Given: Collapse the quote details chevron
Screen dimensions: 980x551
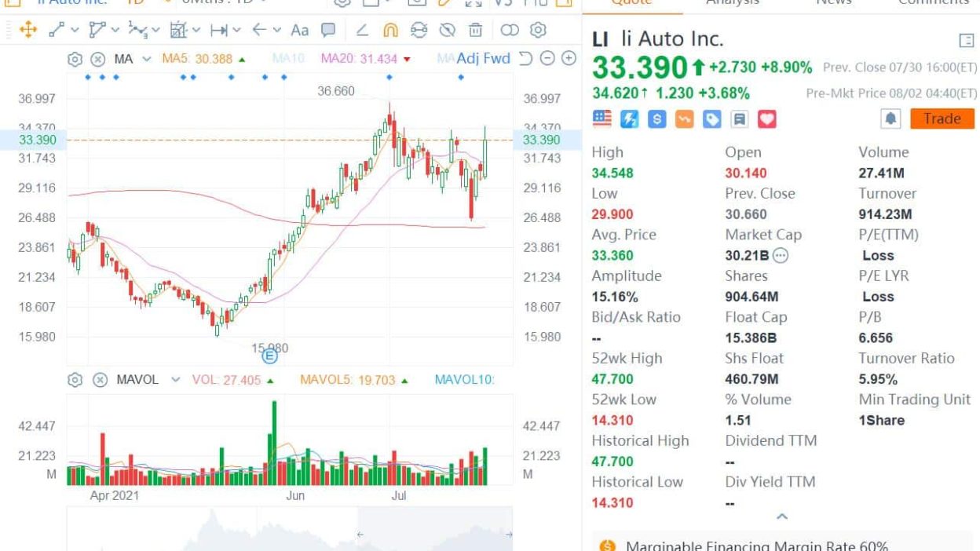Looking at the screenshot, I should pos(781,516).
